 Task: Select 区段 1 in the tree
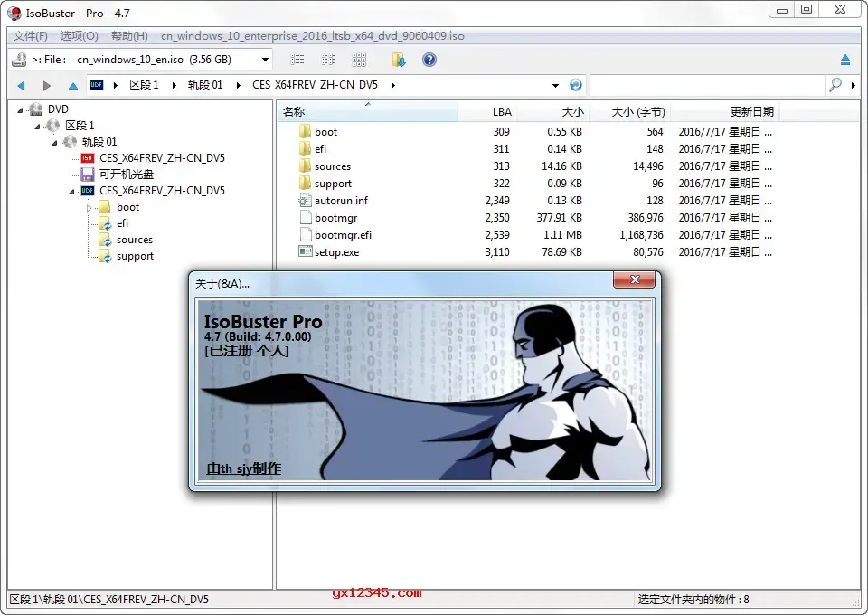(80, 125)
